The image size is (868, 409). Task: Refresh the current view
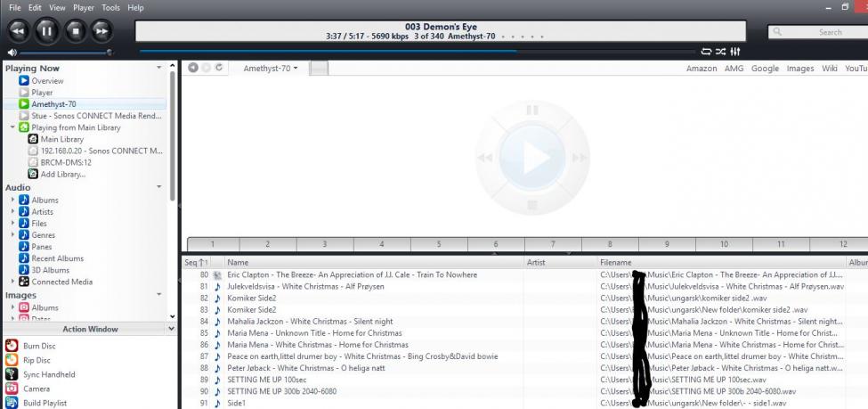point(219,68)
